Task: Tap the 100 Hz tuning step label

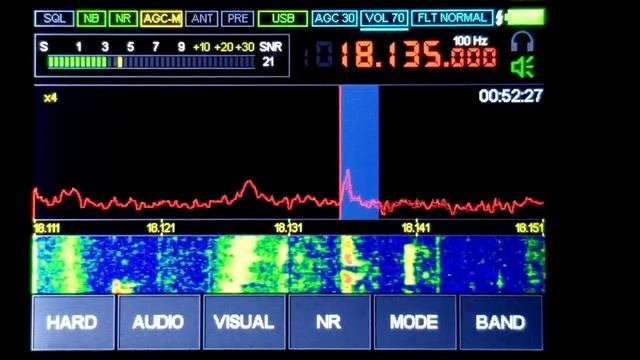Action: click(x=470, y=41)
